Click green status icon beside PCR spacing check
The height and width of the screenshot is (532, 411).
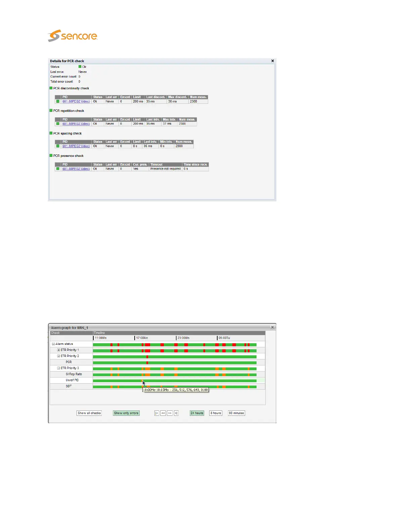[x=51, y=133]
